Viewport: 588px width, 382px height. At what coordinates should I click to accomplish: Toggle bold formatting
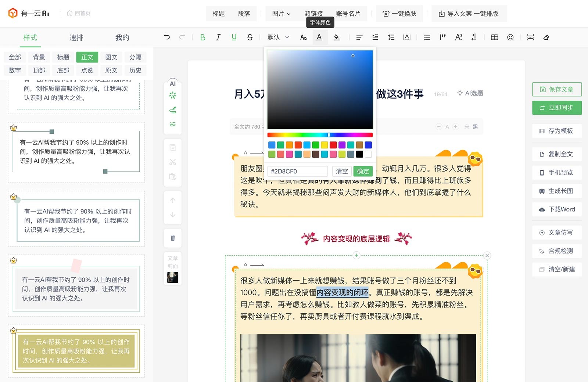pos(202,37)
